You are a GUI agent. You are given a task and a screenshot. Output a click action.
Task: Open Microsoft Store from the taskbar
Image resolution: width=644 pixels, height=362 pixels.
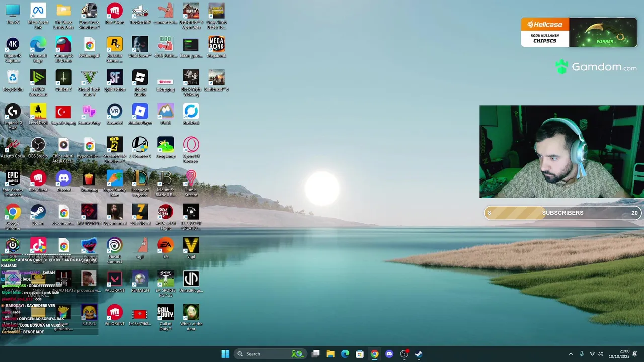[x=360, y=354]
